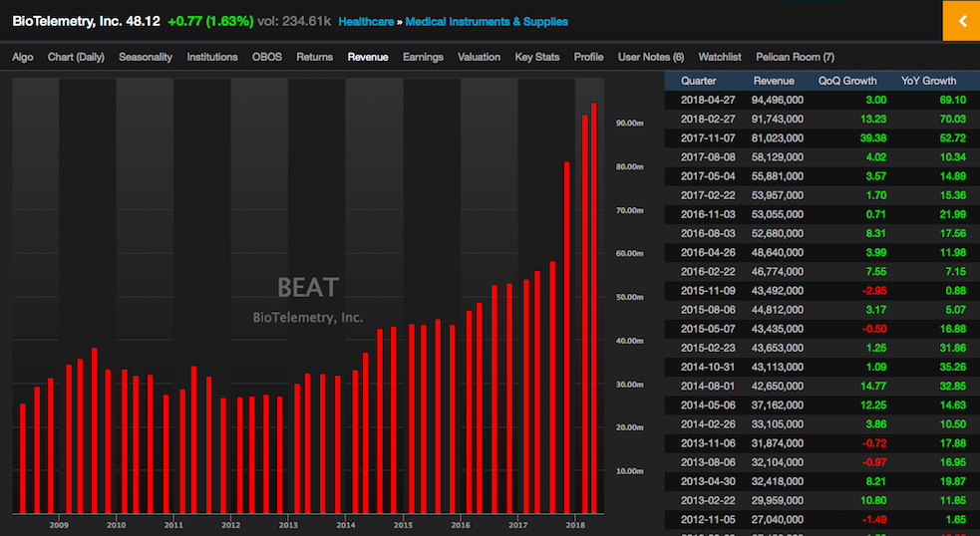The width and height of the screenshot is (980, 536).
Task: Select the 2014-05-06 quarter date
Action: tap(708, 404)
